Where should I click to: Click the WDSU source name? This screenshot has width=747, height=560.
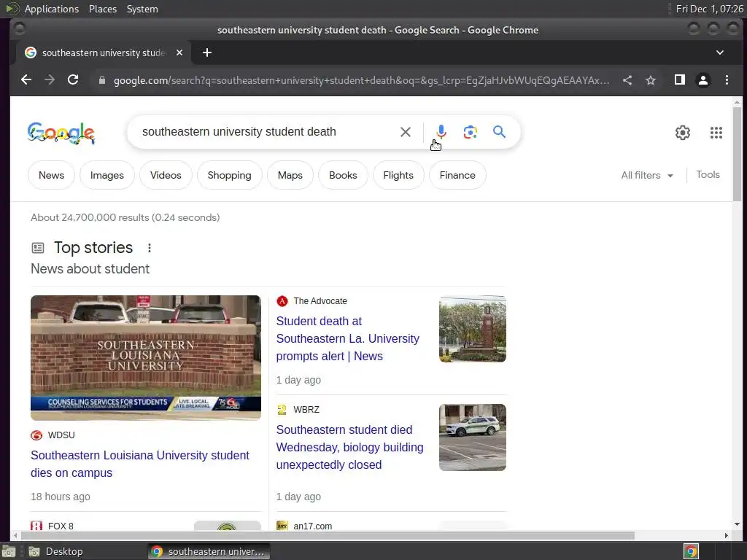coord(61,435)
